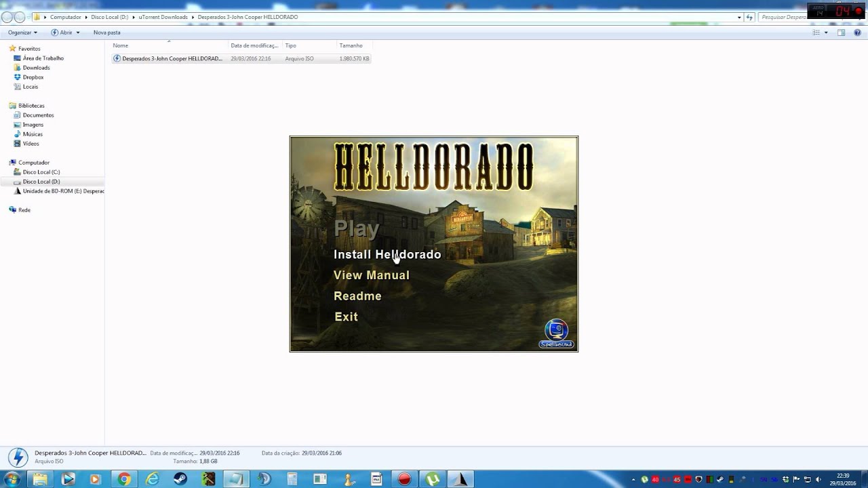
Task: Sort by Data de modificação column
Action: [255, 45]
